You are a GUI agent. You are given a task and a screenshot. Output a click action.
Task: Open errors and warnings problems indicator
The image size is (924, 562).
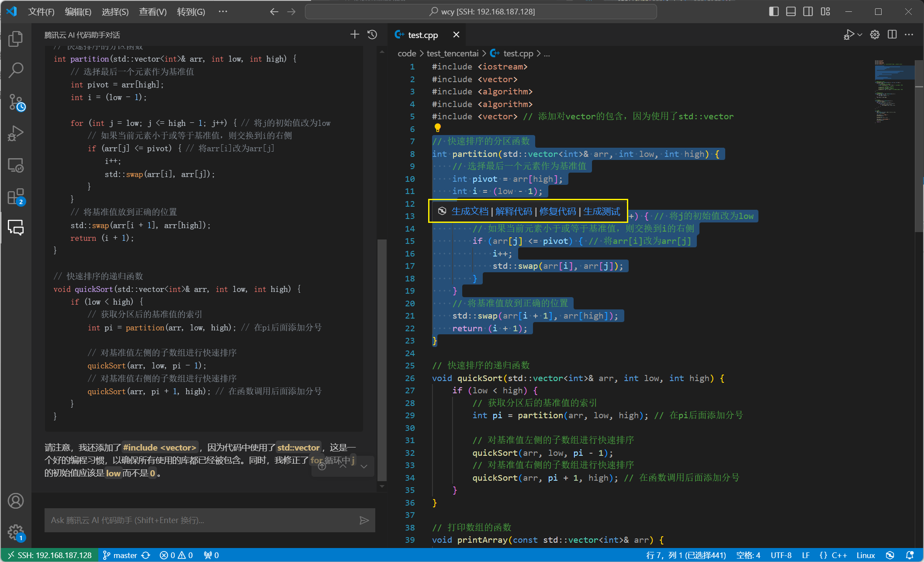[x=176, y=555]
